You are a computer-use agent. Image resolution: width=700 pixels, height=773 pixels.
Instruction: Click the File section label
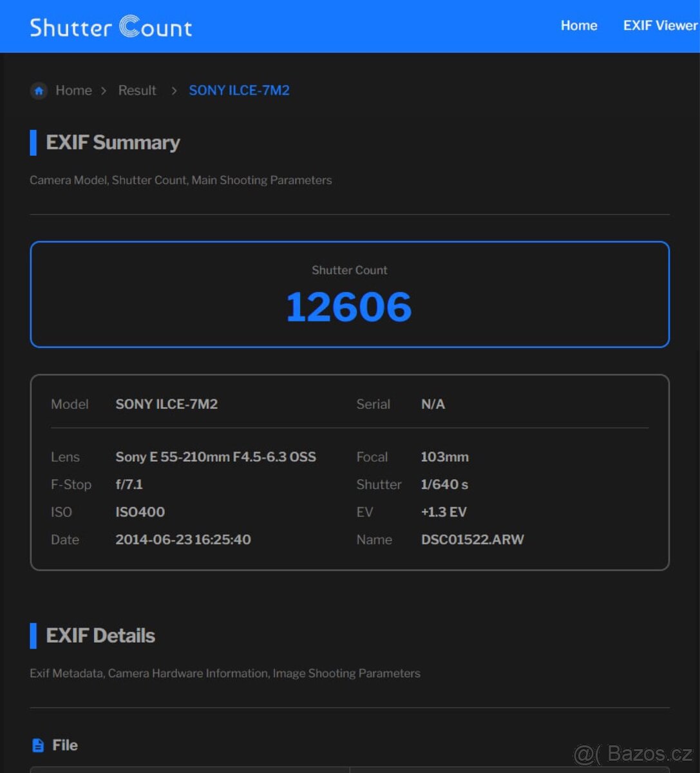point(65,745)
